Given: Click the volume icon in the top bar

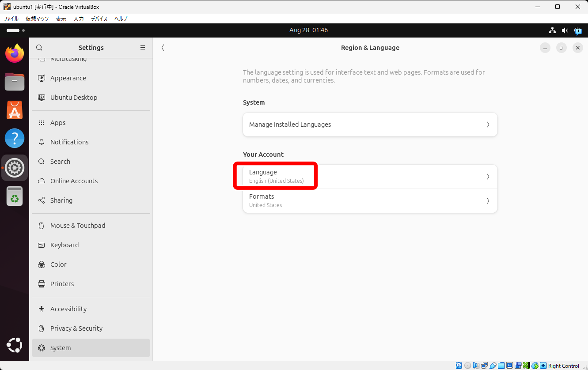Looking at the screenshot, I should (565, 30).
